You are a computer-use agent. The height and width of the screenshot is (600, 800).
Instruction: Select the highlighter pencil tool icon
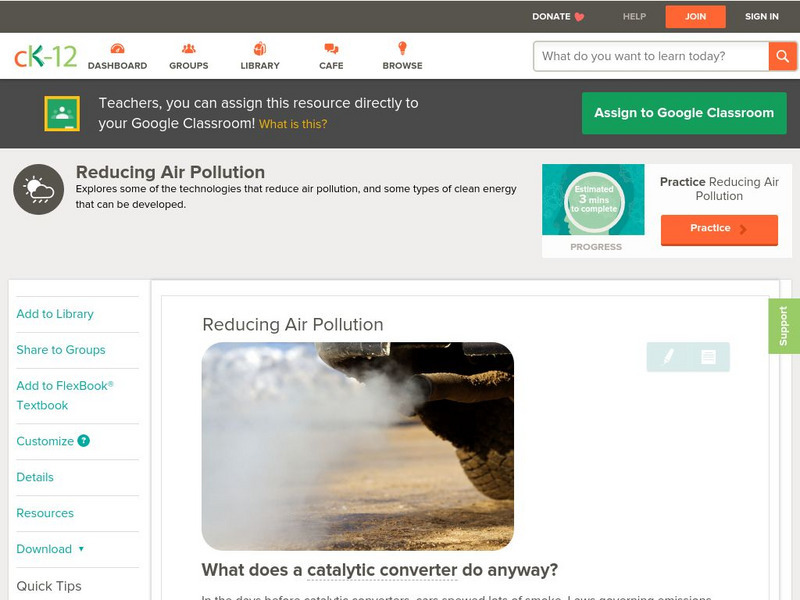(667, 357)
